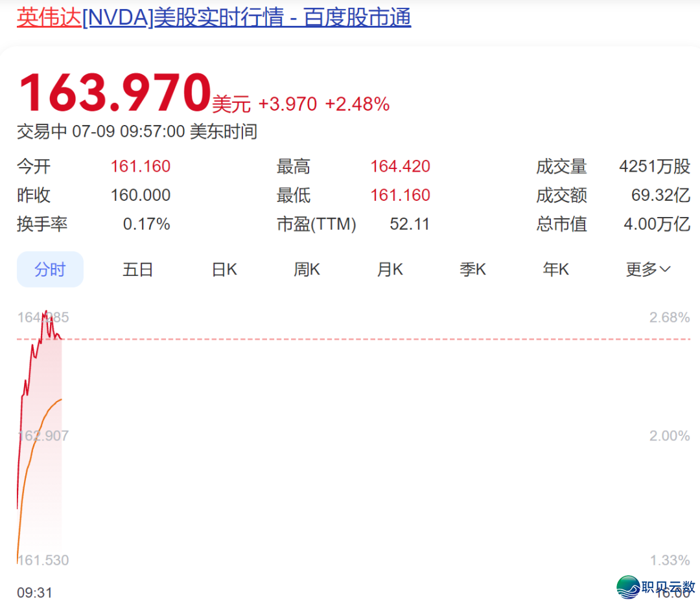The image size is (700, 603).
Task: Click the current price 163.970
Action: point(114,93)
